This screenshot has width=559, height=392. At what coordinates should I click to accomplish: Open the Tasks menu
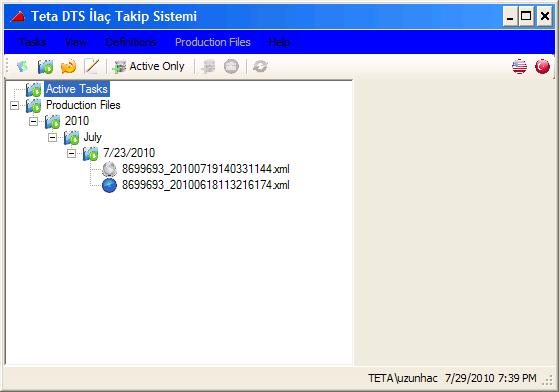point(32,42)
